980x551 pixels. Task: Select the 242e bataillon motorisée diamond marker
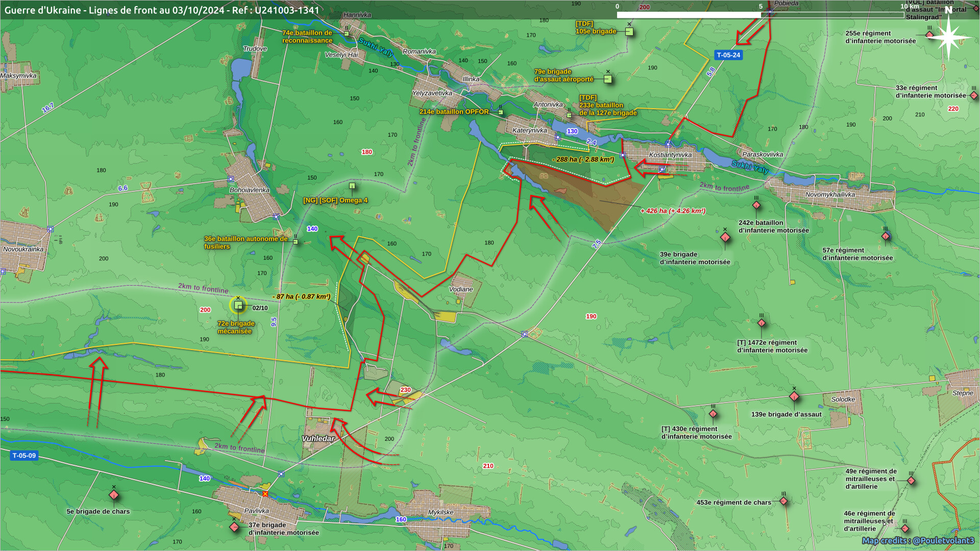(x=756, y=205)
